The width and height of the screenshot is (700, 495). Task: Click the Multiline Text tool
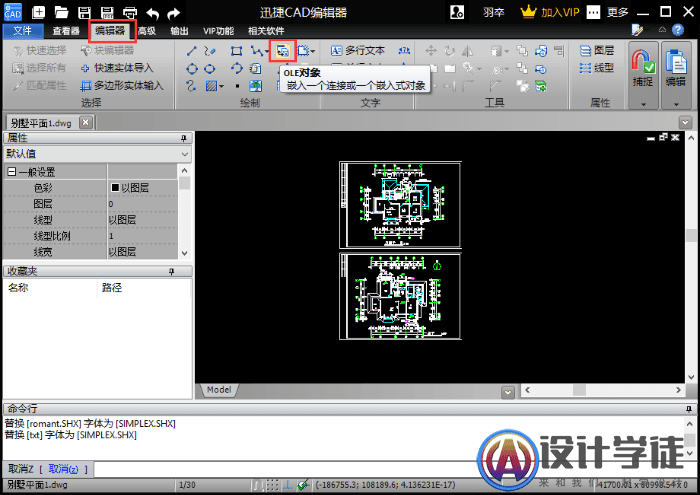coord(358,50)
